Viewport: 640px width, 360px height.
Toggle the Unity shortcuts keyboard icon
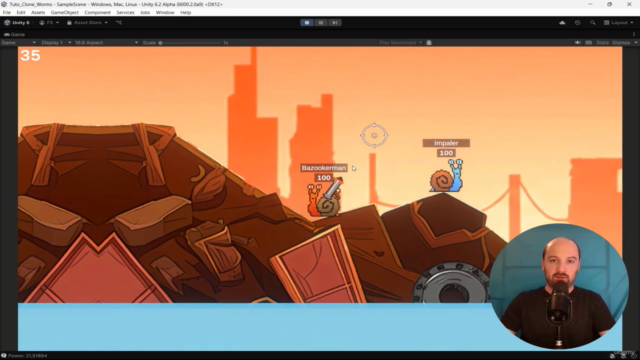pos(589,42)
